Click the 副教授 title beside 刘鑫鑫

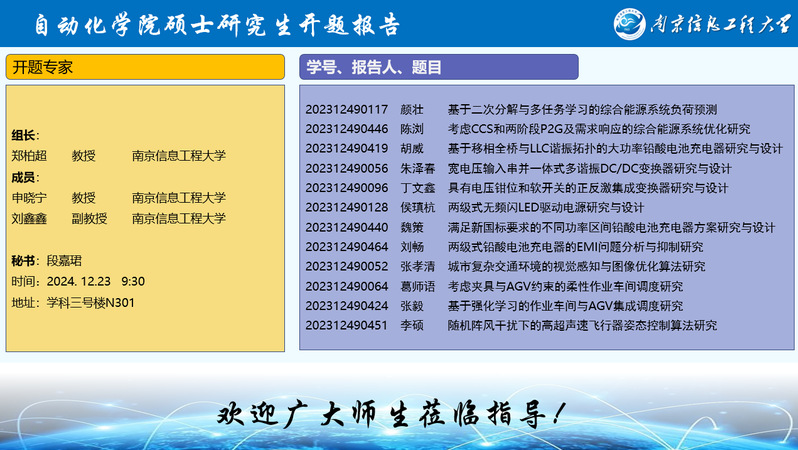tap(89, 218)
